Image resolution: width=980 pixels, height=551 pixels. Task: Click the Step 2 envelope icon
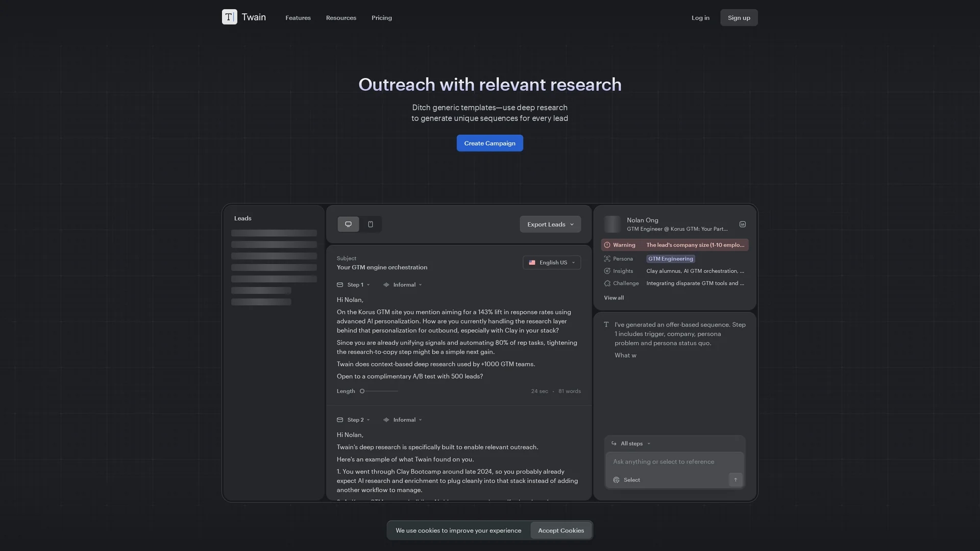[x=340, y=420]
